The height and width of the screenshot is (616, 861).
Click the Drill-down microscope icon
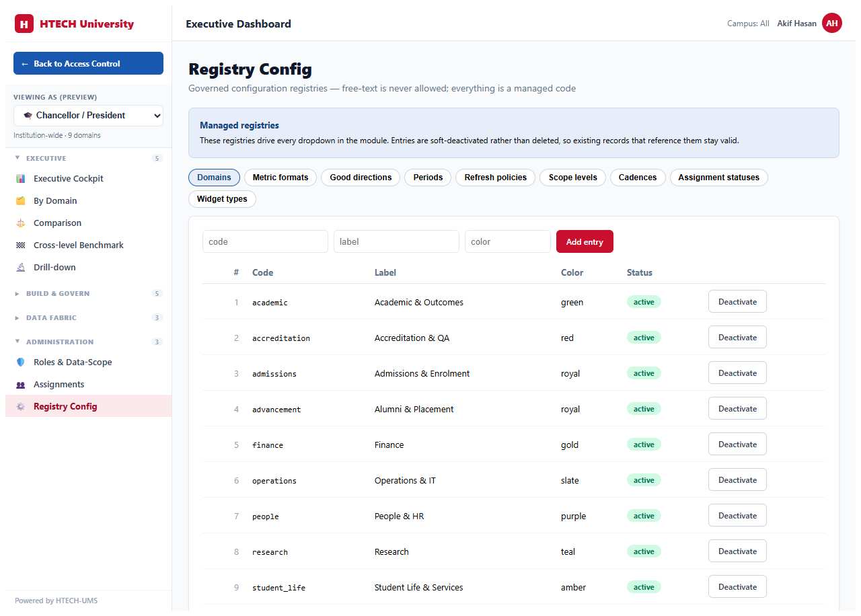tap(20, 268)
